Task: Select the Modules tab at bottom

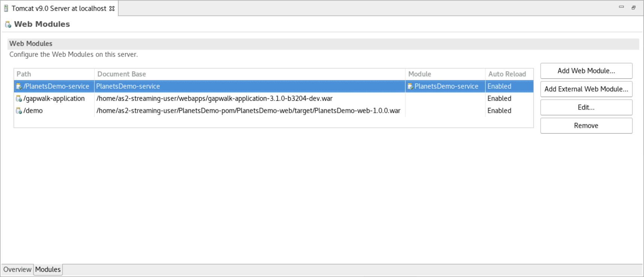Action: [48, 270]
